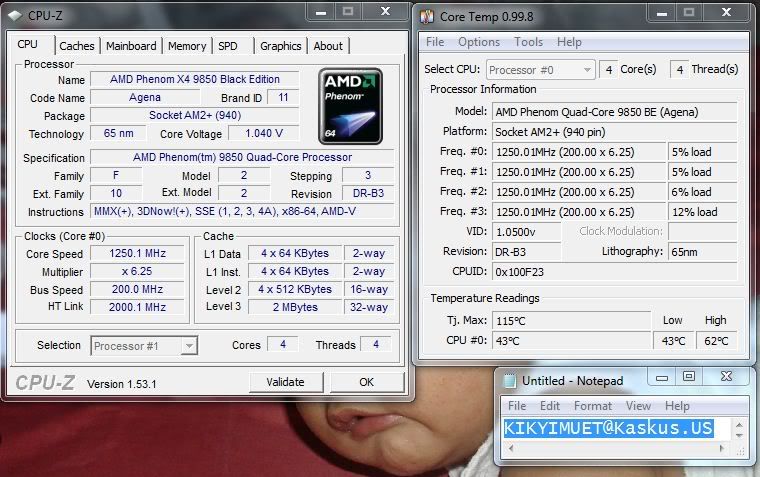Click the Core Speed value 1250.1 MHz

[x=138, y=254]
